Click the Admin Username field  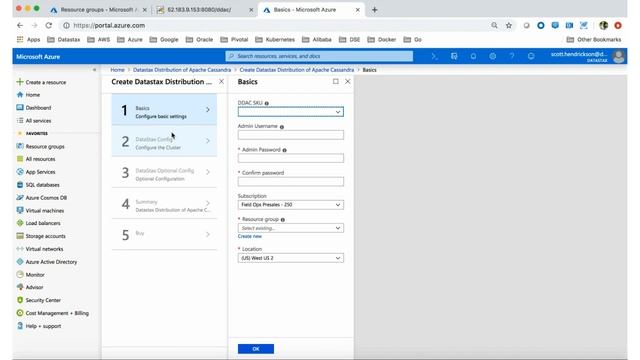[291, 135]
